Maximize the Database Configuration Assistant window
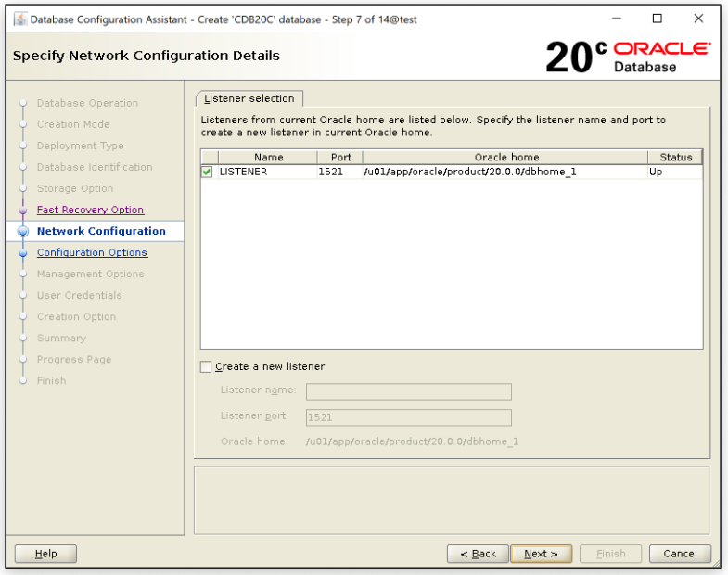 pos(657,19)
